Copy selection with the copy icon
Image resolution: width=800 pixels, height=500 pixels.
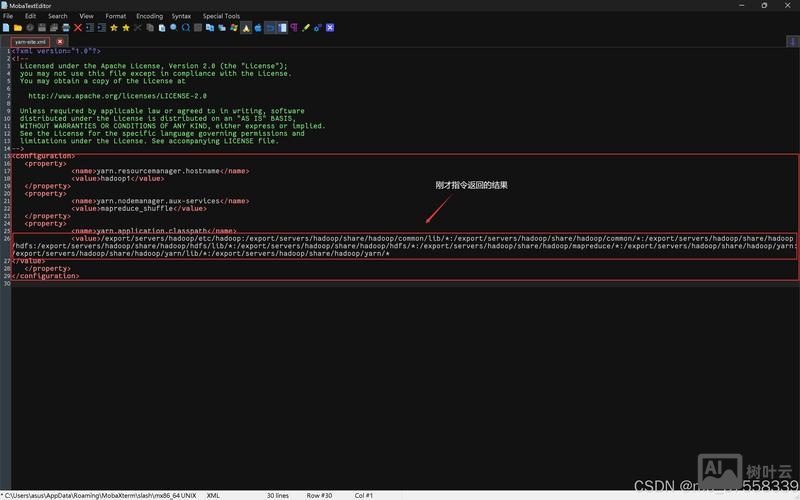[x=150, y=28]
